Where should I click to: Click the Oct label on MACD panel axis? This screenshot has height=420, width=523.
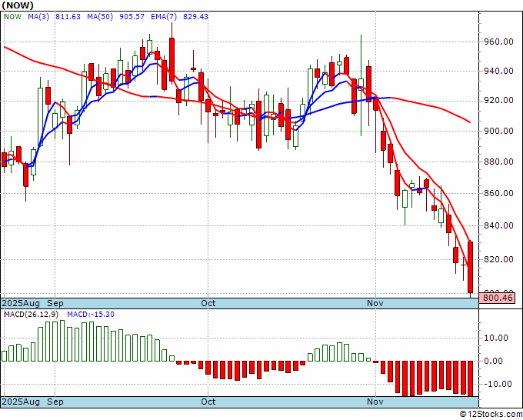(x=208, y=402)
